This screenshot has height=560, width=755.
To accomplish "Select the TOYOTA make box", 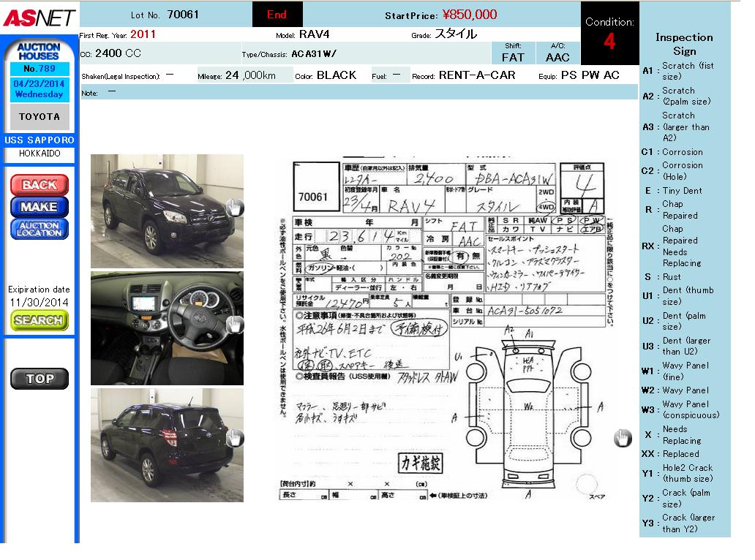I will point(40,117).
